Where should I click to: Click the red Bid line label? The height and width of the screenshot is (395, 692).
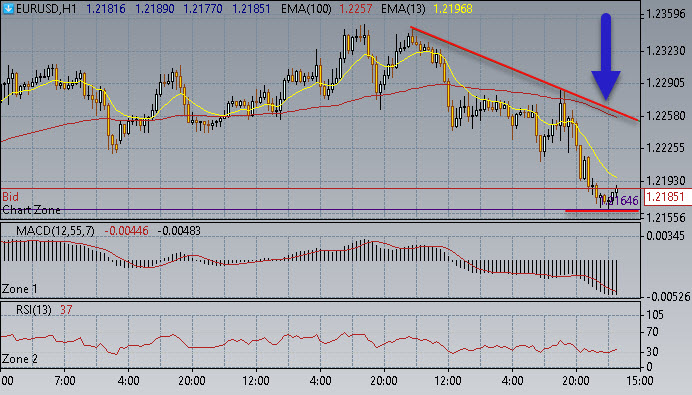click(11, 196)
